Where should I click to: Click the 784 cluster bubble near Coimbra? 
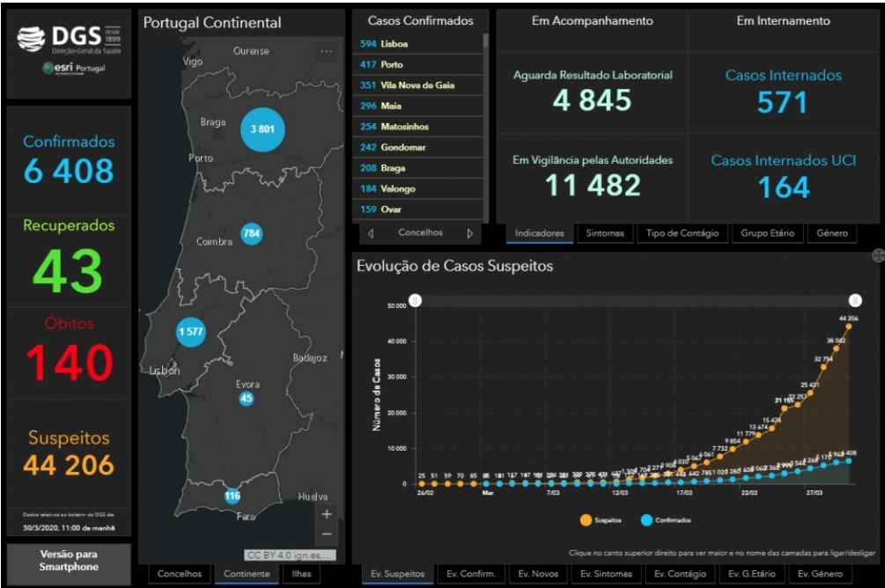coord(251,233)
